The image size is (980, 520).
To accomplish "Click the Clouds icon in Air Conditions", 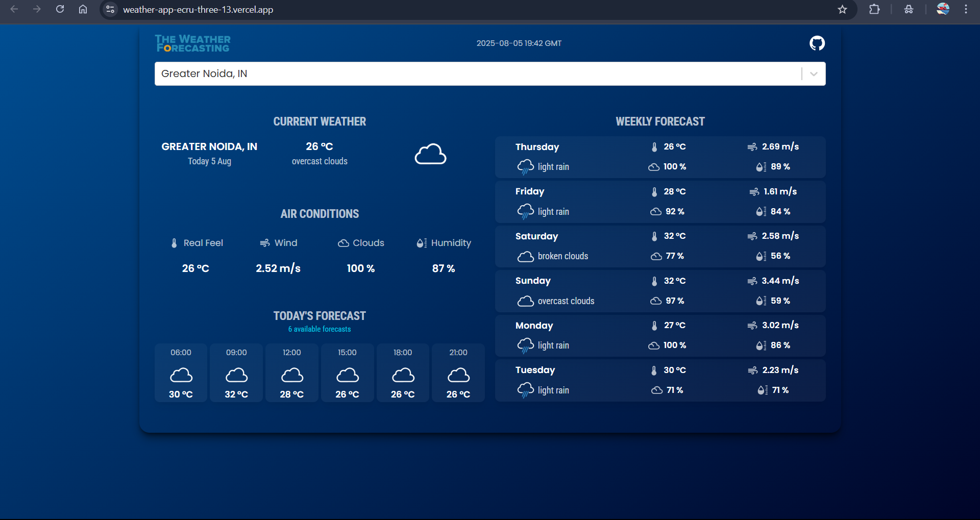I will 342,243.
